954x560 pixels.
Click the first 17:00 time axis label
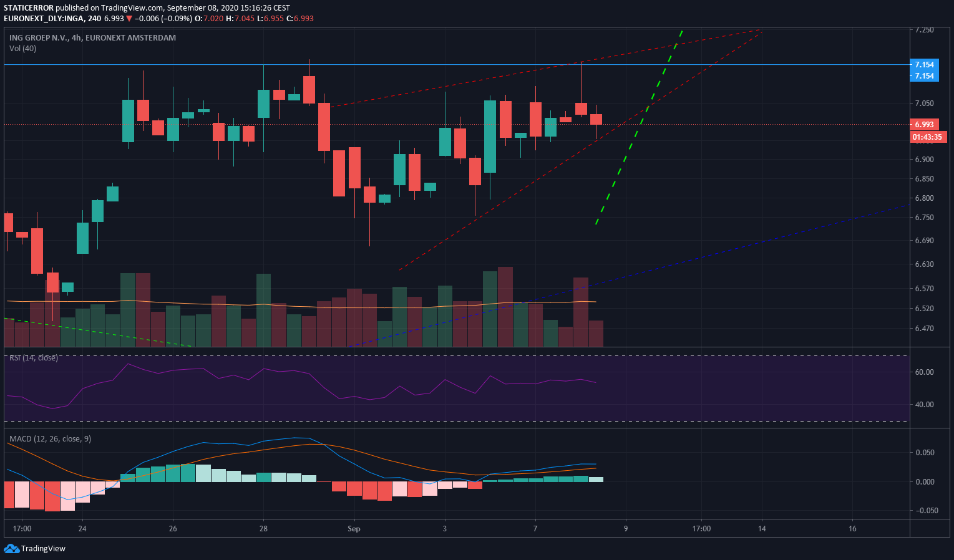point(22,529)
